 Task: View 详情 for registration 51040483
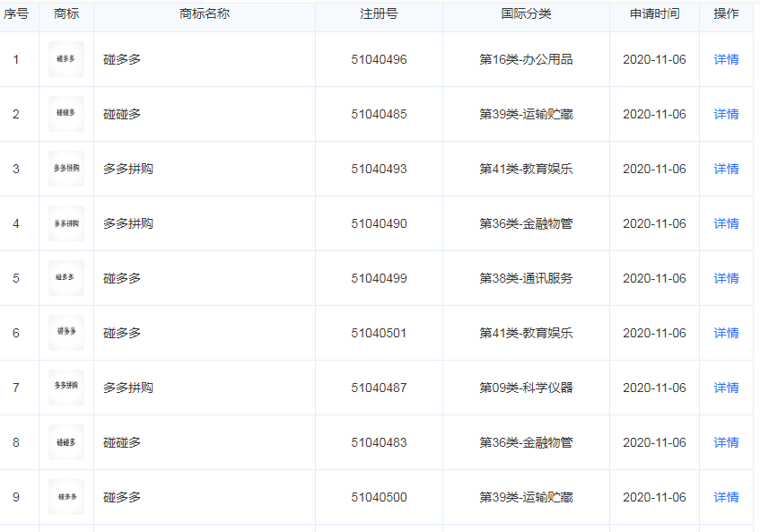[726, 442]
